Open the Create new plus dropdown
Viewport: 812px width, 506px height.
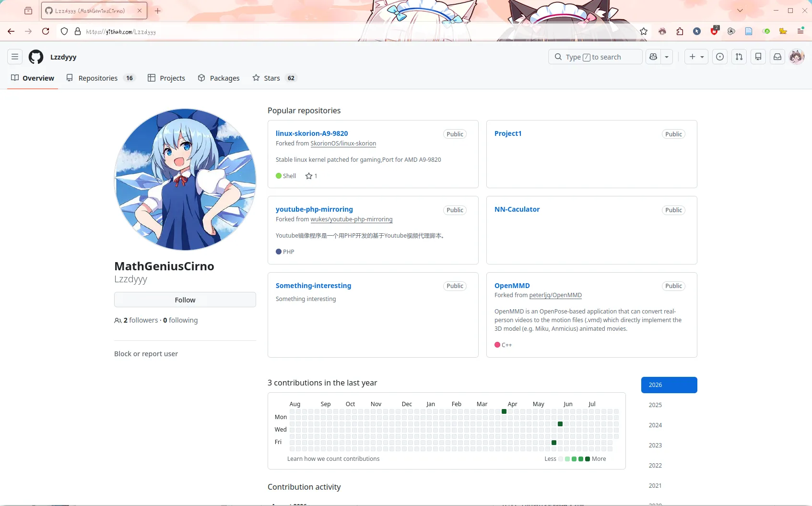(x=696, y=57)
